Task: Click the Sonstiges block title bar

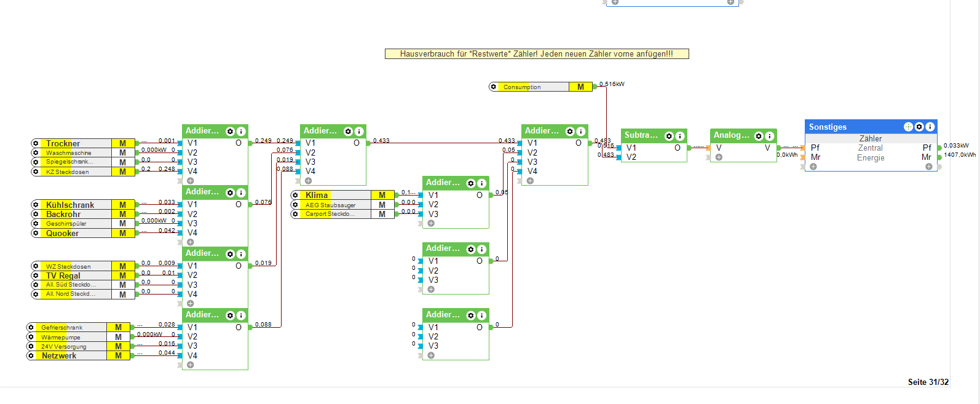Action: pos(848,127)
